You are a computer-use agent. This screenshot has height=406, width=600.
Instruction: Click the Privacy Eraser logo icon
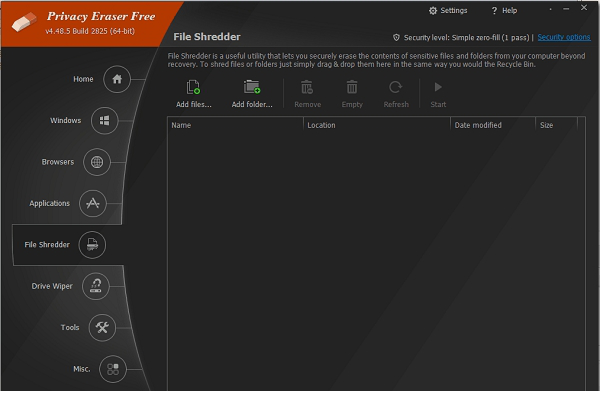point(24,22)
